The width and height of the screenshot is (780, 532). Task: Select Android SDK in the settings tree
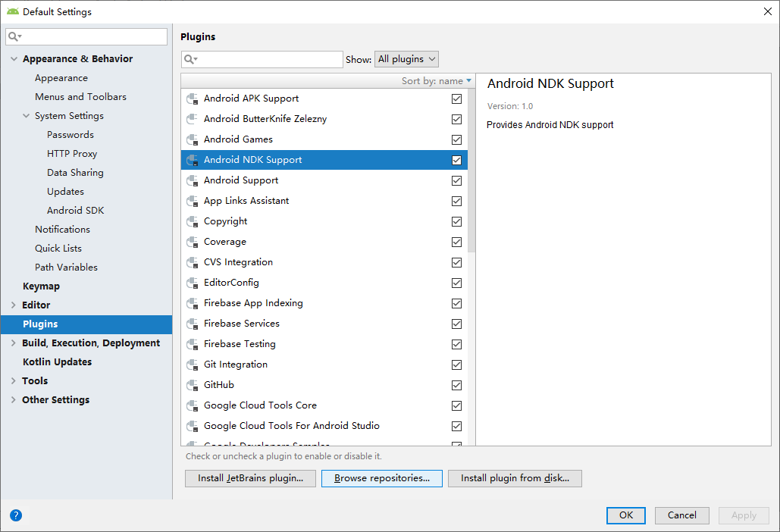point(75,211)
